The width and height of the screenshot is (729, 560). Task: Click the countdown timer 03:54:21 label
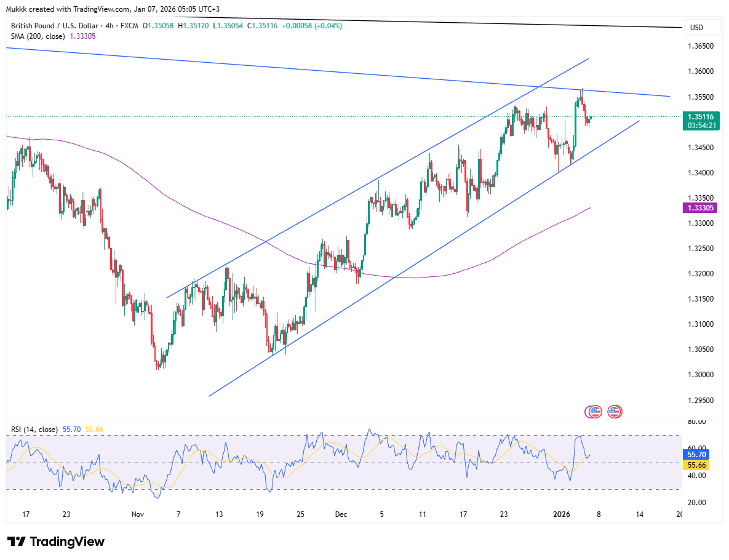click(701, 126)
